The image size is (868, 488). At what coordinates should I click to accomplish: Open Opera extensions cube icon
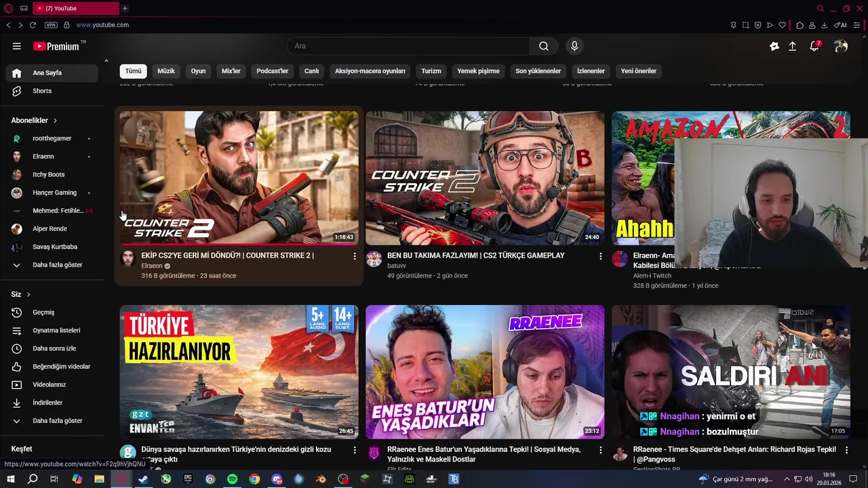800,25
